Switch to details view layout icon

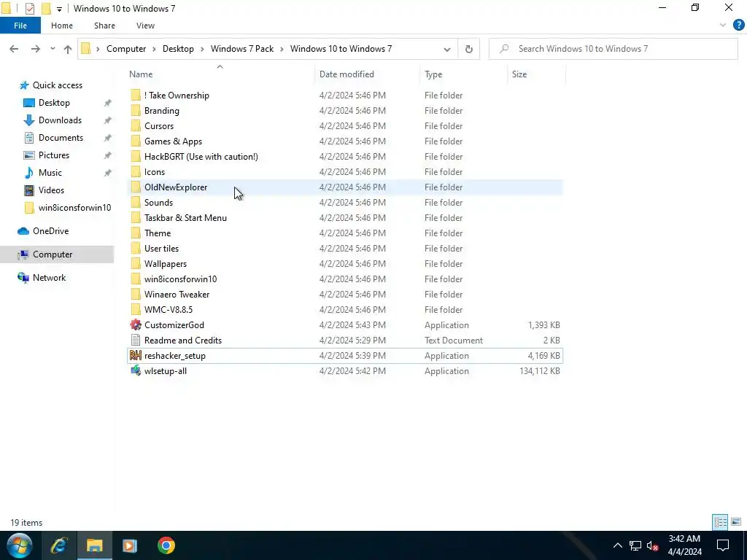pos(720,522)
